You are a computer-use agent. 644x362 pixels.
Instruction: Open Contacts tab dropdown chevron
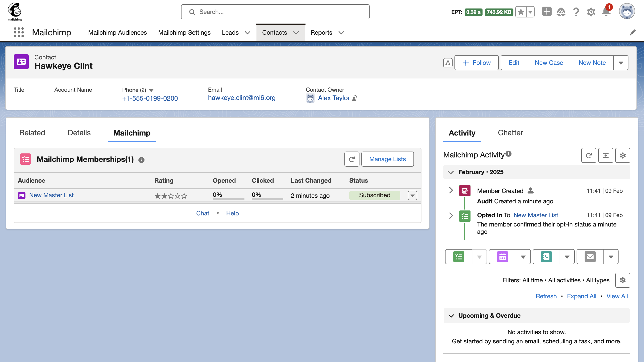tap(296, 33)
